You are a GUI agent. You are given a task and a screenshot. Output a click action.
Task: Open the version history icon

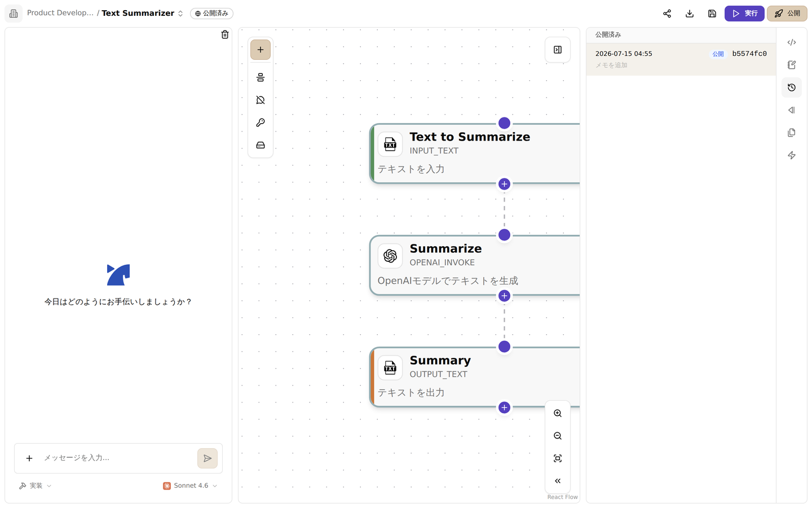point(792,87)
